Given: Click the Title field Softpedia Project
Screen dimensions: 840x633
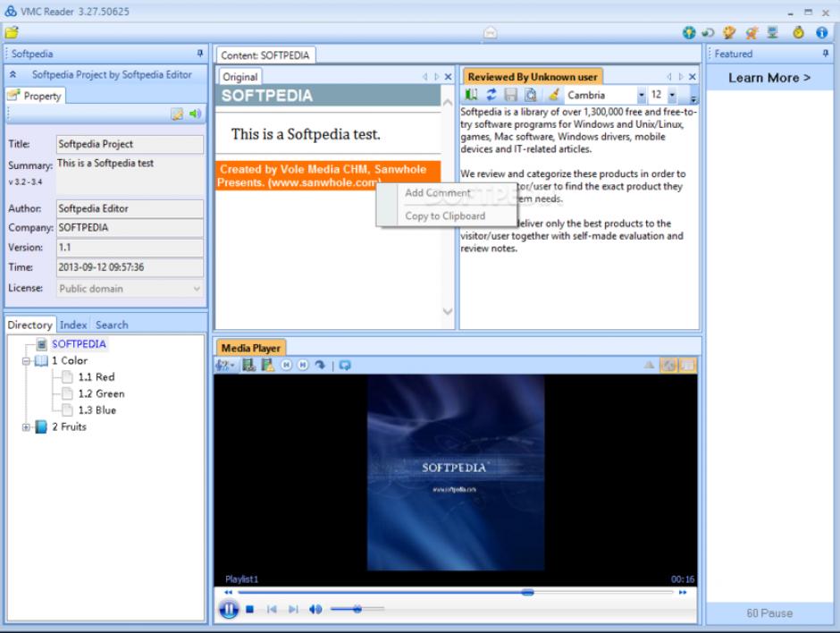Looking at the screenshot, I should pos(130,144).
